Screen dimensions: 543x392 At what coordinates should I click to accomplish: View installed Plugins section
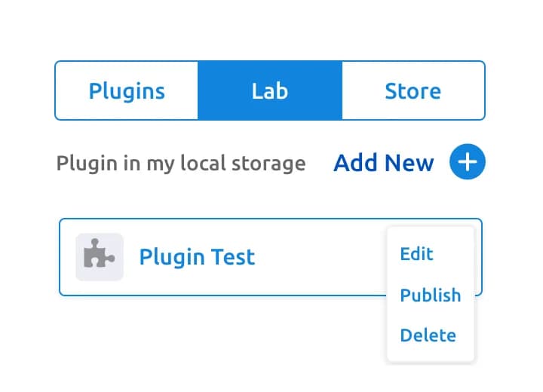click(127, 90)
